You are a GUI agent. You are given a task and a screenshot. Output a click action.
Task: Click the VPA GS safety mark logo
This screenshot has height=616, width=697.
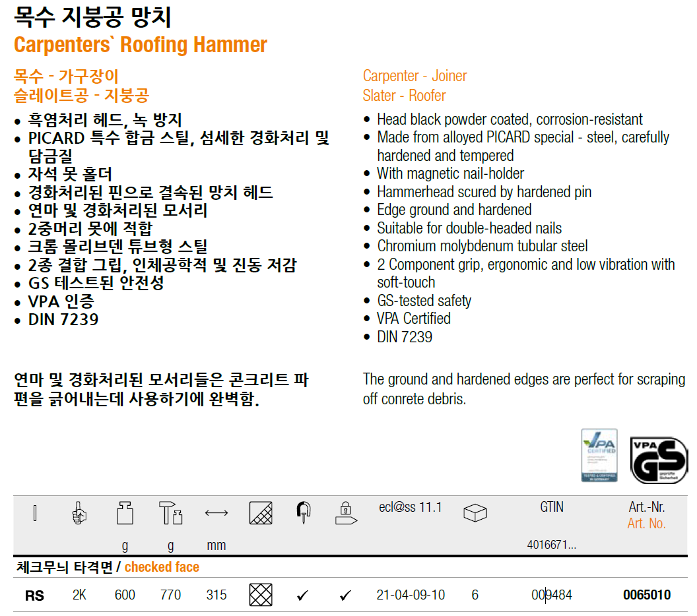tap(659, 460)
